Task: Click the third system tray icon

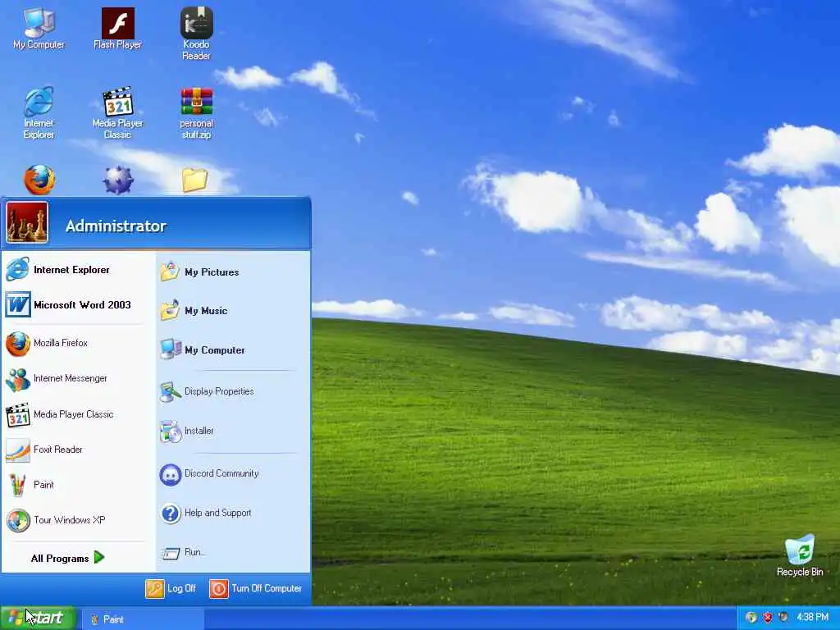Action: click(x=783, y=617)
